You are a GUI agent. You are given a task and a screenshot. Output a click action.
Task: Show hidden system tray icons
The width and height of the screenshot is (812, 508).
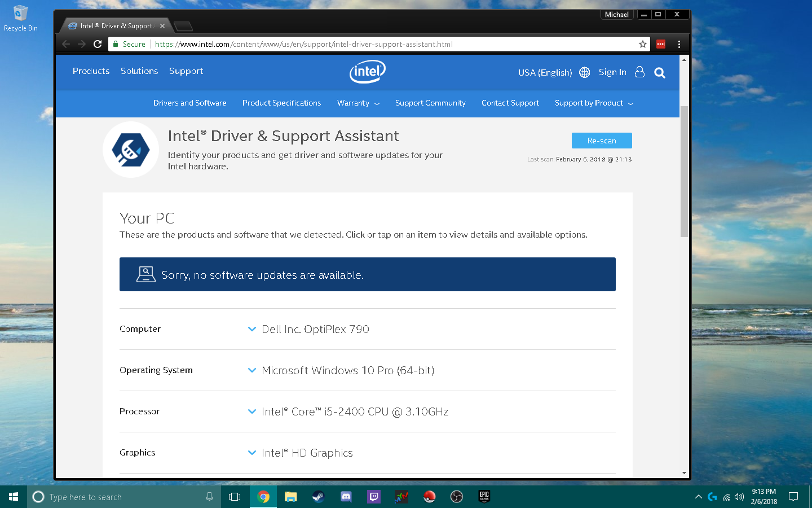click(x=698, y=497)
